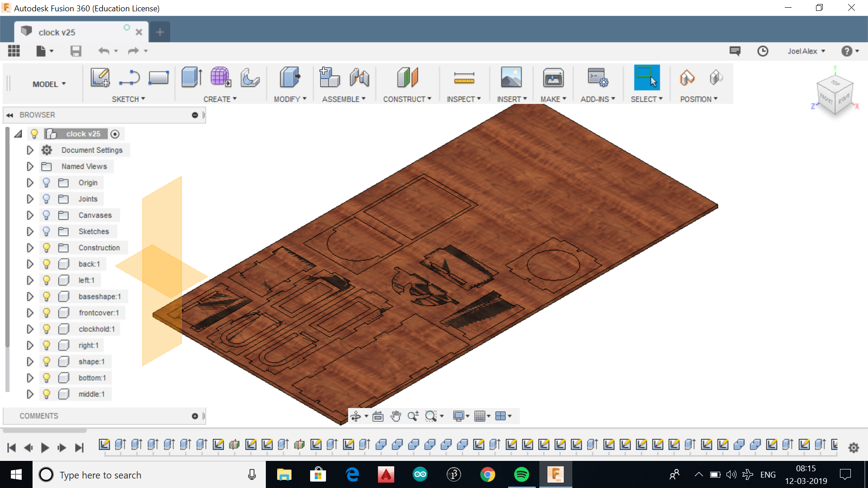Click the 3D Print Make icon
Image resolution: width=868 pixels, height=488 pixels.
pos(553,78)
